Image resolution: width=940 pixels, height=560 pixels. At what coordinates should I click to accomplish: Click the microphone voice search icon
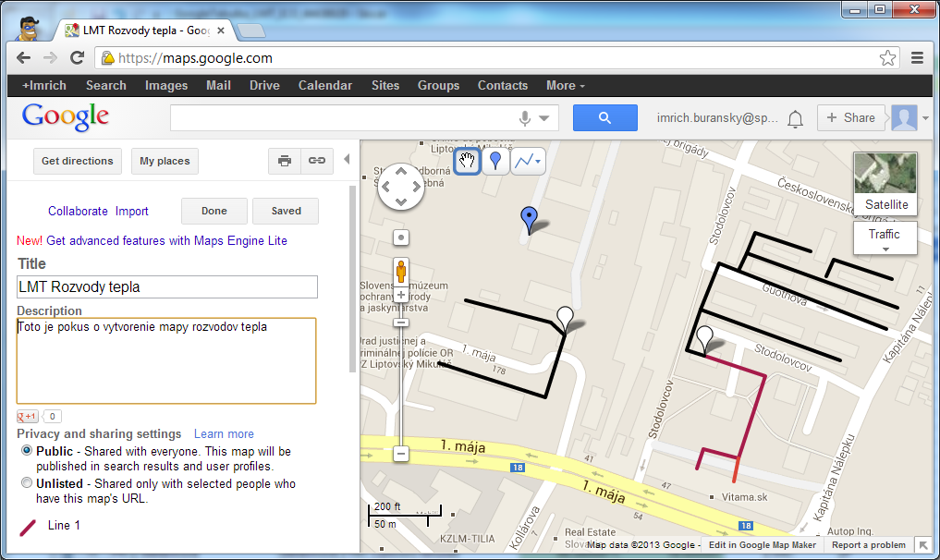coord(525,118)
